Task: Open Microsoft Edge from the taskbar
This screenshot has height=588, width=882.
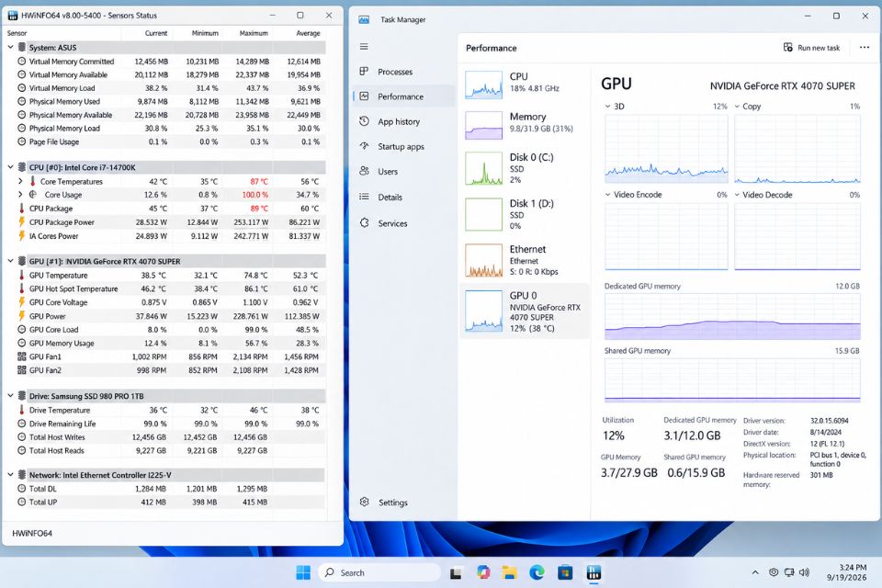Action: point(537,572)
